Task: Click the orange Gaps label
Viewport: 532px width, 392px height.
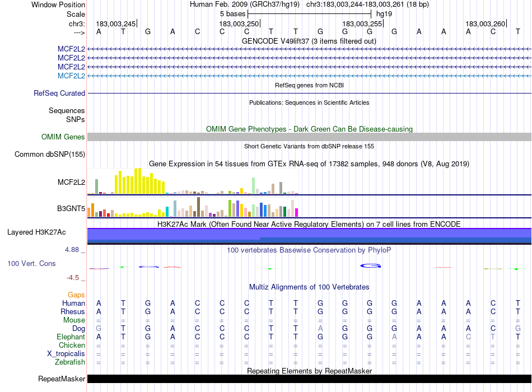Action: pos(76,295)
